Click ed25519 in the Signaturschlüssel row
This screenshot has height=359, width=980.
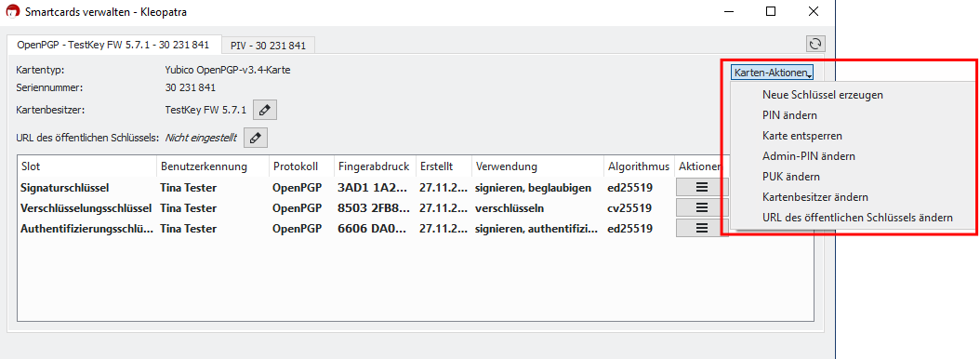629,188
